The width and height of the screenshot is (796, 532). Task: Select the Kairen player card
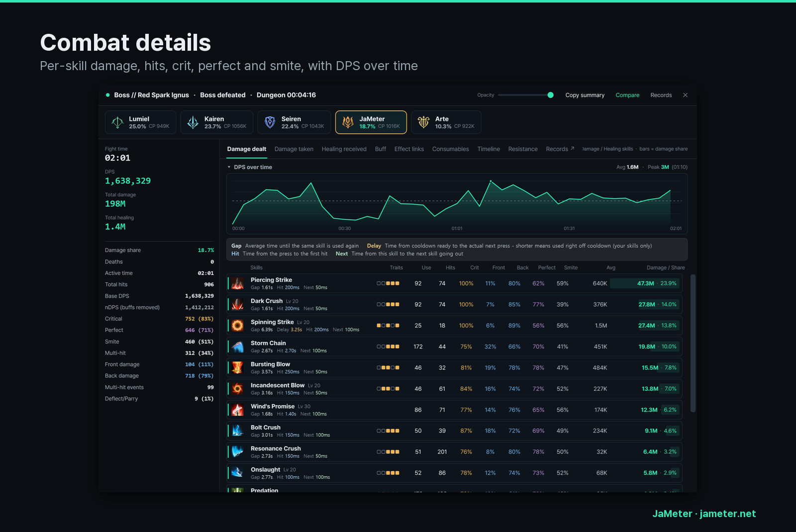[216, 122]
